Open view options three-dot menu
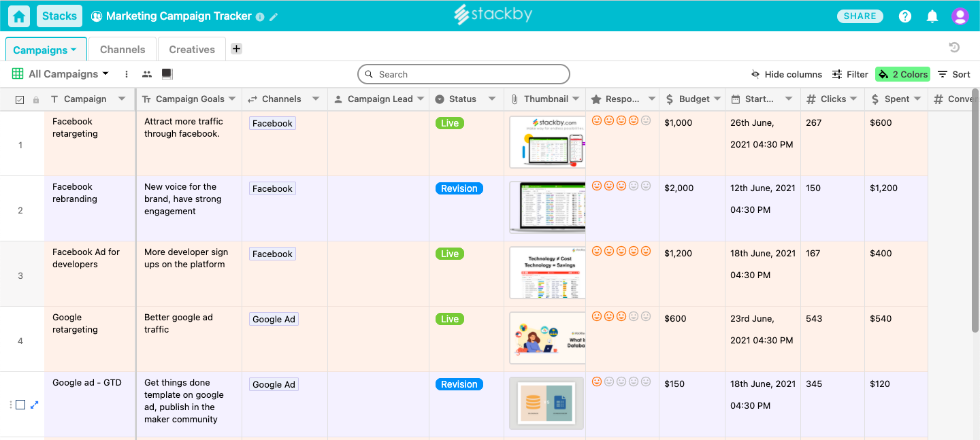Image resolution: width=980 pixels, height=440 pixels. (127, 74)
